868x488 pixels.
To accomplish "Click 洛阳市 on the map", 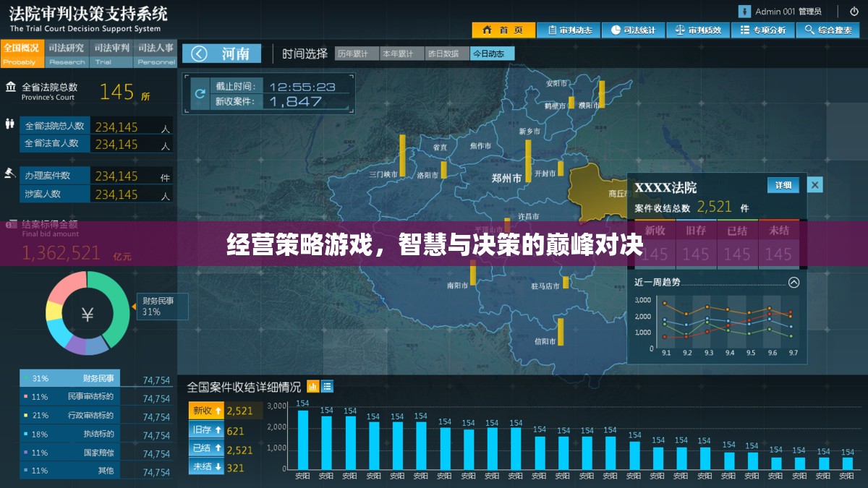I will tap(427, 175).
